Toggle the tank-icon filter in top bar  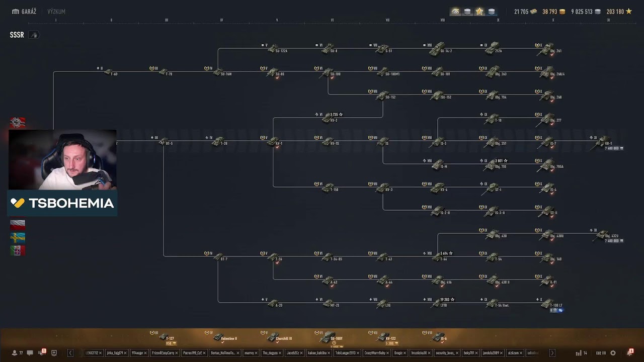pos(455,12)
